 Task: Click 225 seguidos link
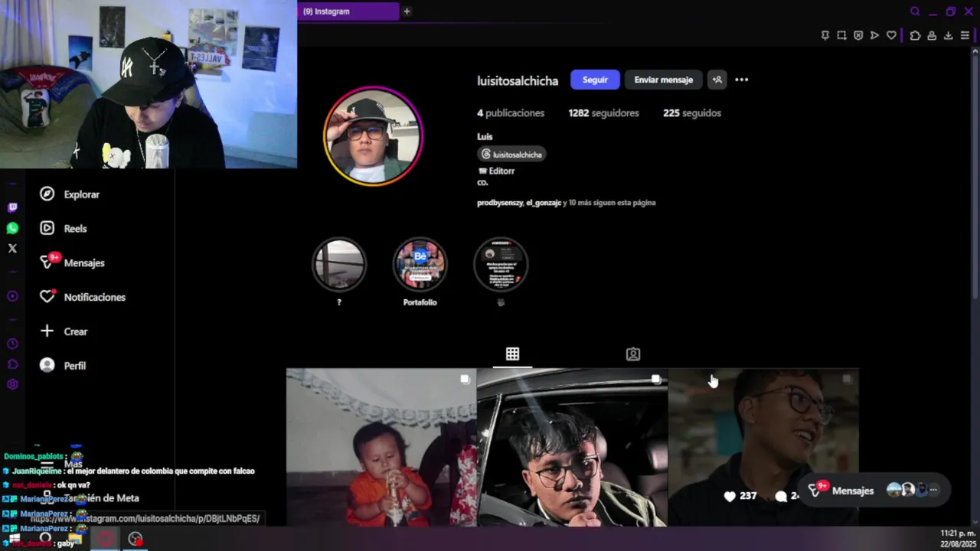[692, 112]
